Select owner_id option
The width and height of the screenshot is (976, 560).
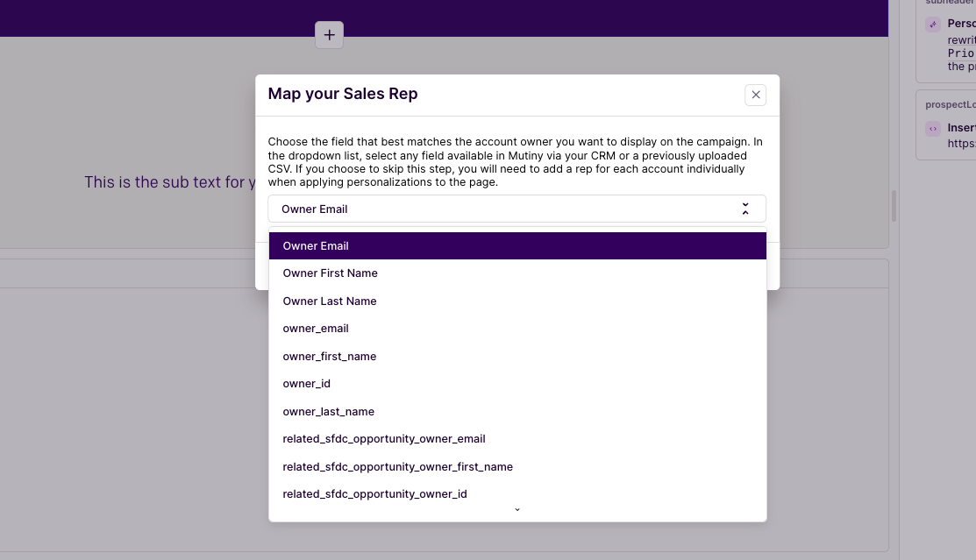click(x=517, y=384)
